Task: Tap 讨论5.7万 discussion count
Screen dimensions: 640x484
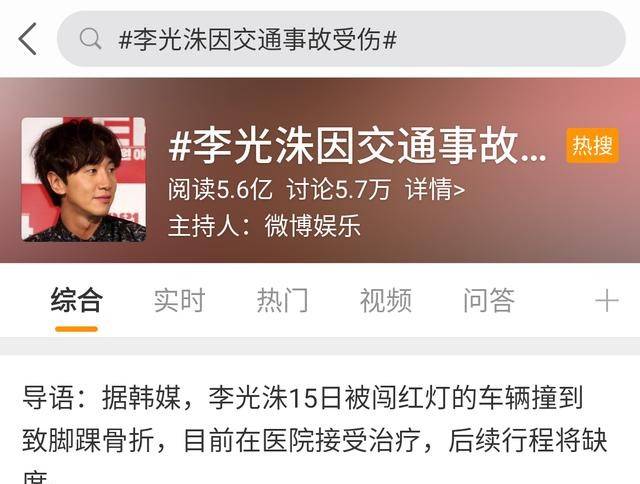Action: (x=338, y=189)
